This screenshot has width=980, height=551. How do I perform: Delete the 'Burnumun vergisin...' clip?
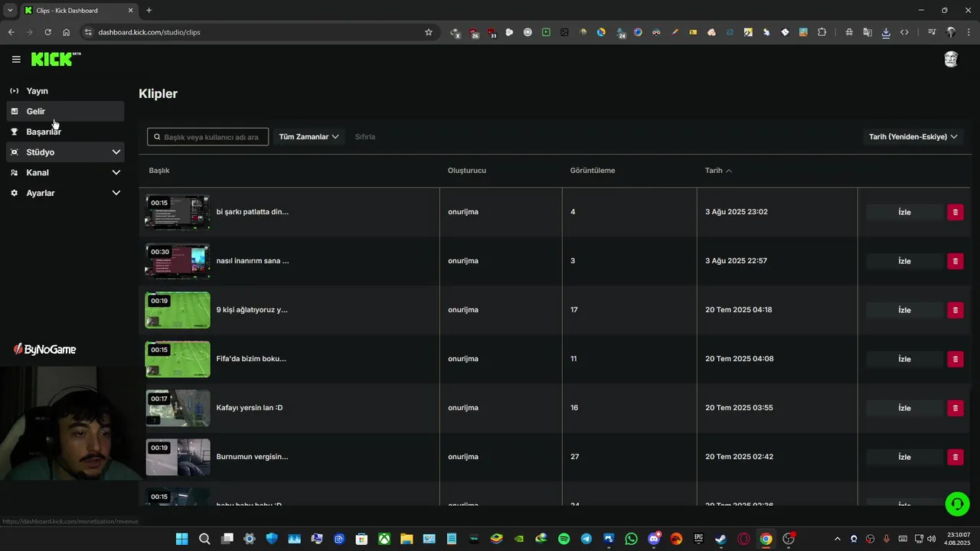tap(955, 457)
